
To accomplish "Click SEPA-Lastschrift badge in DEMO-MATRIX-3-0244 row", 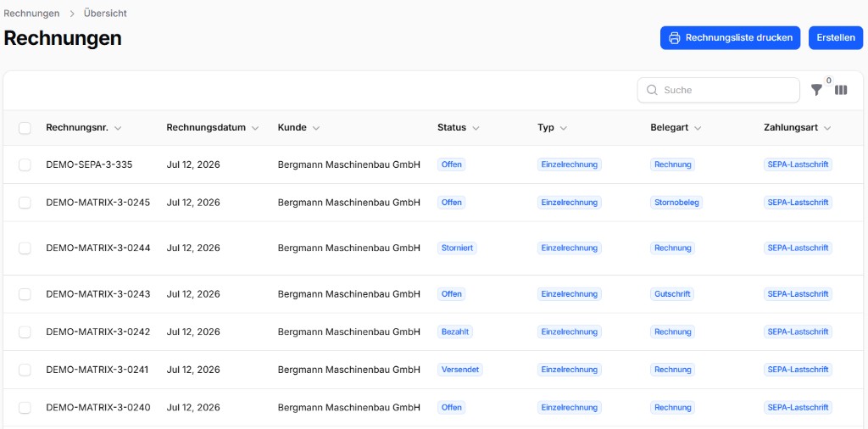I will (x=798, y=248).
